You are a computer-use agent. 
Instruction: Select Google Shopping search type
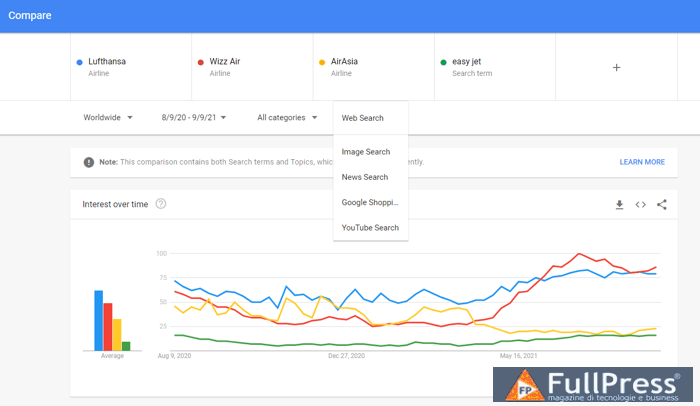click(x=370, y=202)
